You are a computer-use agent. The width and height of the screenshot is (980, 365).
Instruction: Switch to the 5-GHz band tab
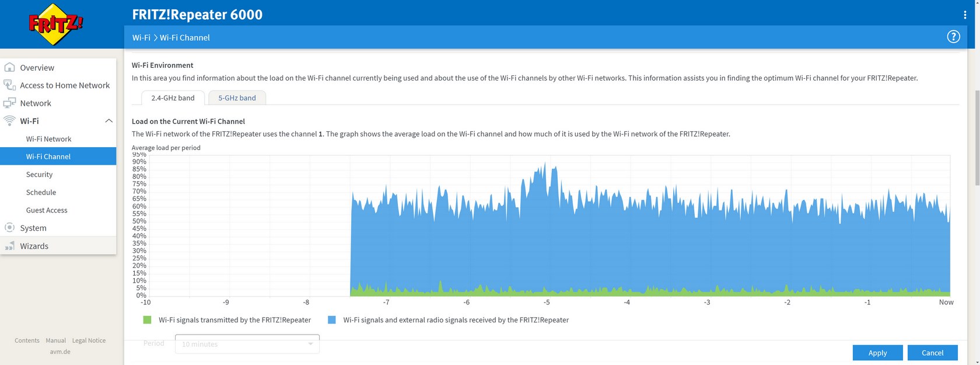[237, 98]
